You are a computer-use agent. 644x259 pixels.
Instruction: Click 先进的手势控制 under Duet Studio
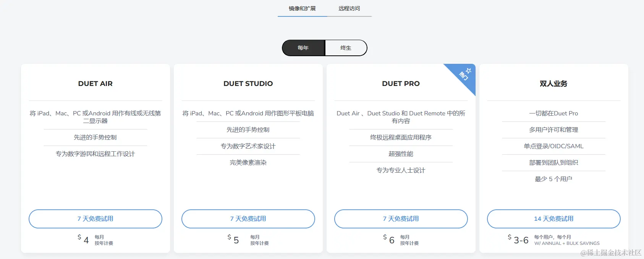tap(248, 130)
